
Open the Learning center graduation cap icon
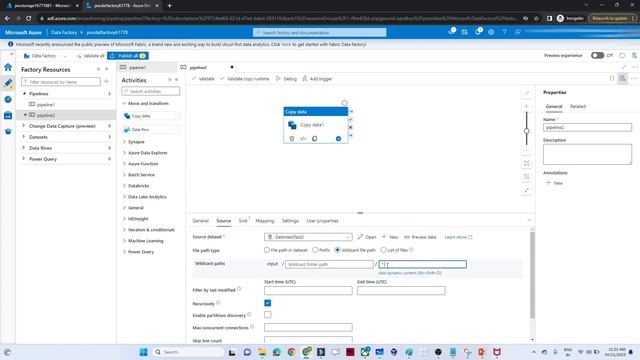coord(8,131)
